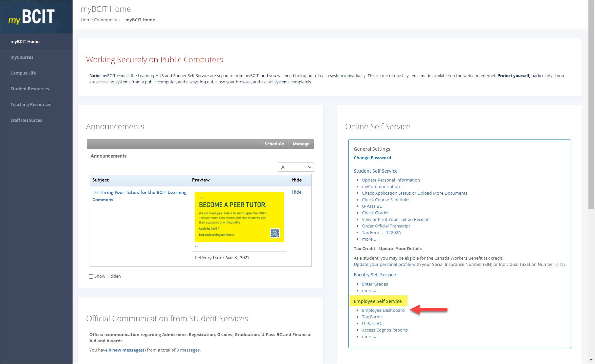Click the QR code on the peer tutor poster

click(x=276, y=233)
